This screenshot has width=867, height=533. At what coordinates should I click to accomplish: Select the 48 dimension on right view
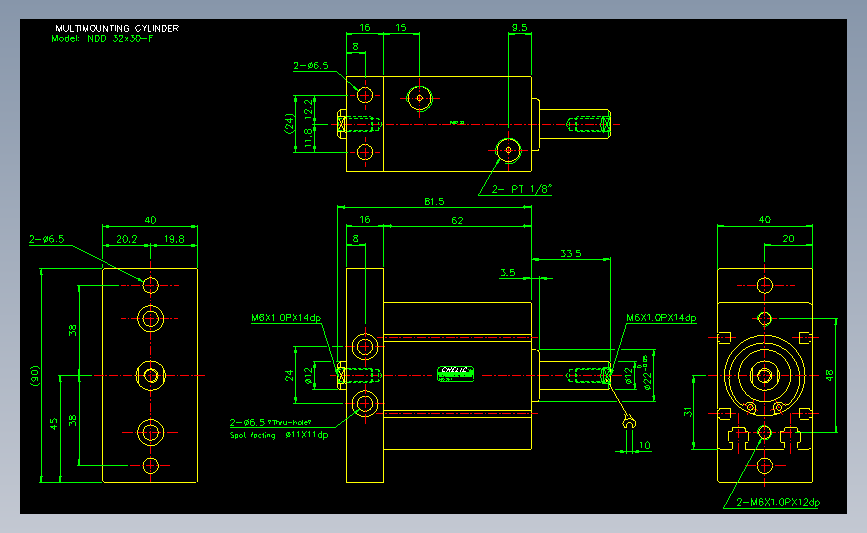click(x=829, y=375)
